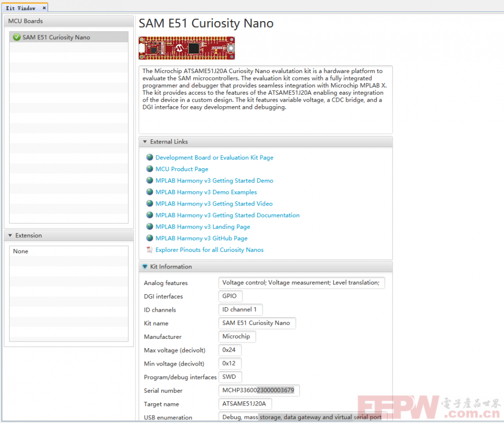Viewport: 504px width, 423px height.
Task: Click the USB enumeration value field
Action: click(303, 417)
